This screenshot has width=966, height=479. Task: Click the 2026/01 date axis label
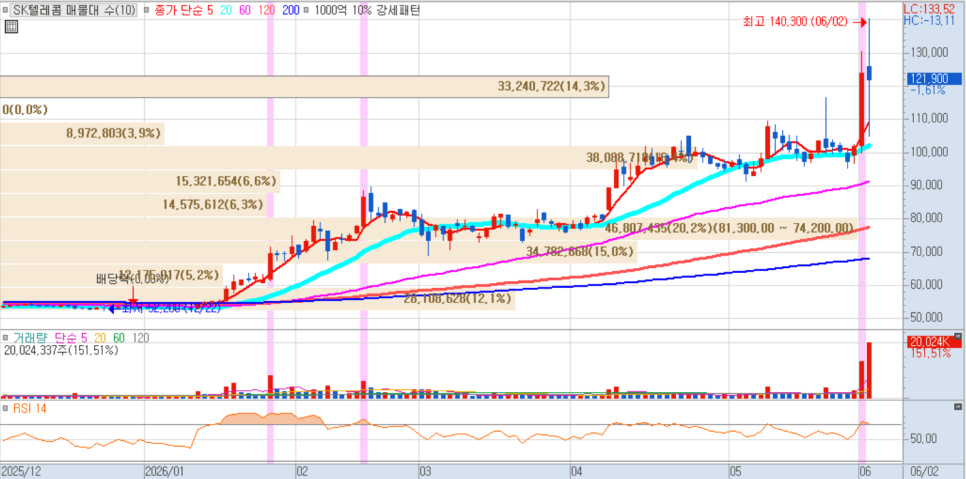point(164,472)
